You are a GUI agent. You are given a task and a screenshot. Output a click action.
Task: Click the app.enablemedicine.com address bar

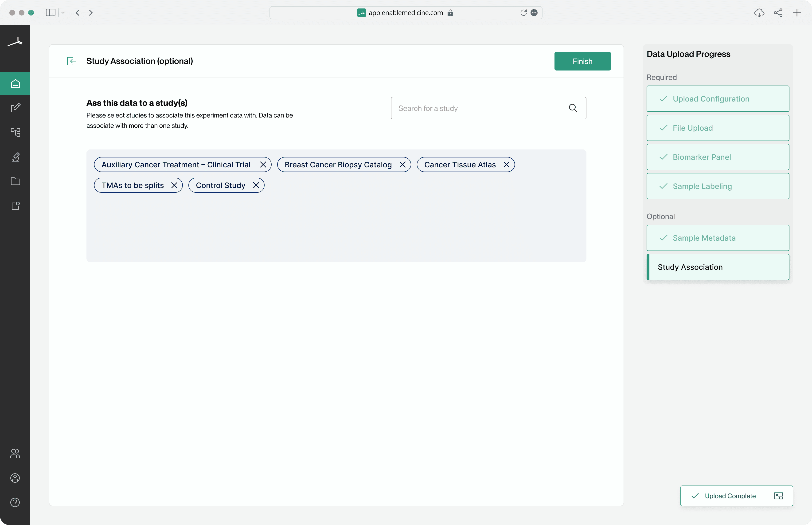point(406,13)
